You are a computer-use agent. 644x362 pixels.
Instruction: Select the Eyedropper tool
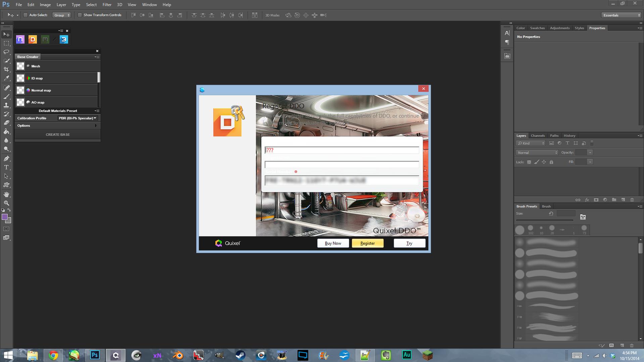click(6, 78)
